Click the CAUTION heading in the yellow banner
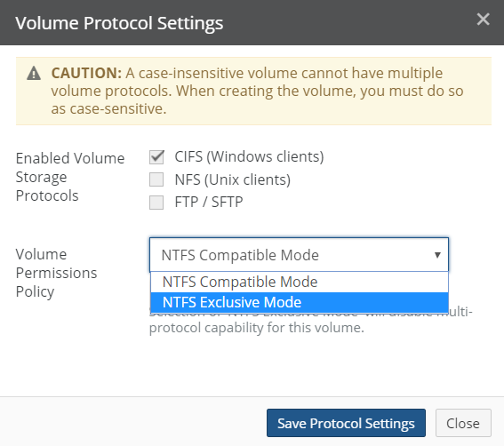The width and height of the screenshot is (504, 446). click(x=86, y=73)
